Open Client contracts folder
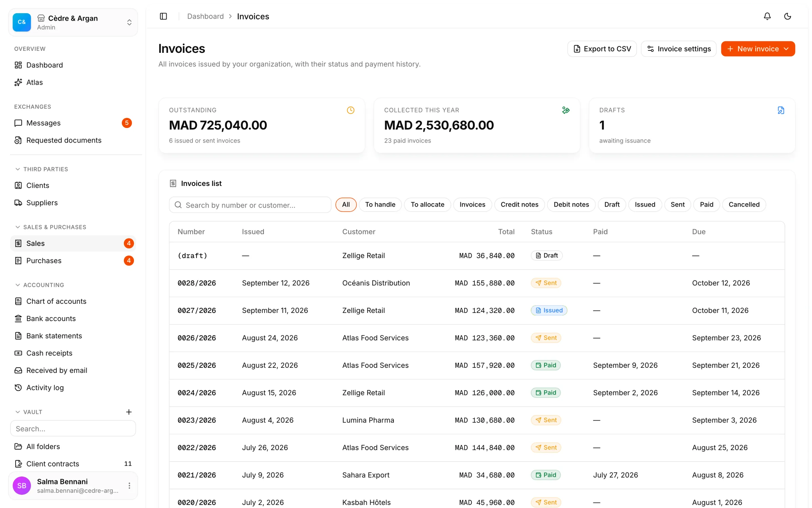This screenshot has width=812, height=508. click(73, 464)
